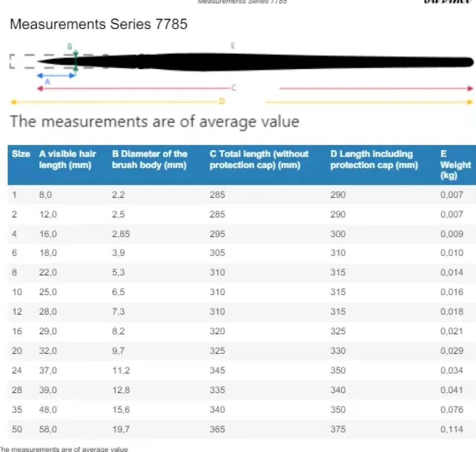
Task: Select hair length cell '12,0'
Action: click(x=48, y=214)
